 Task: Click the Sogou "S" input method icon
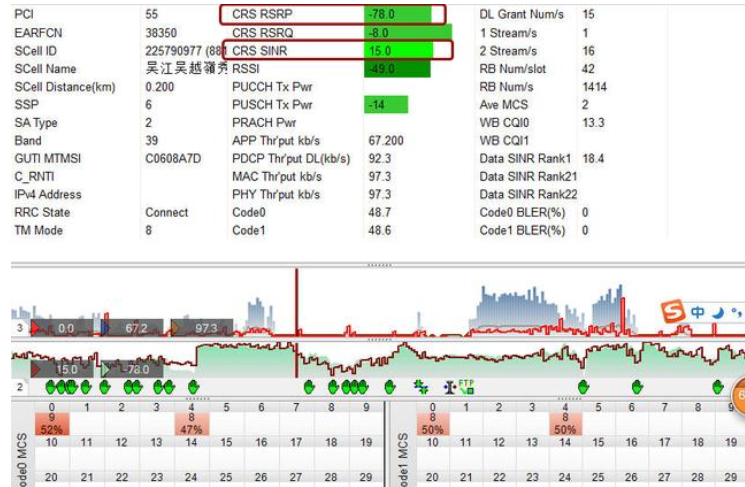click(x=675, y=313)
